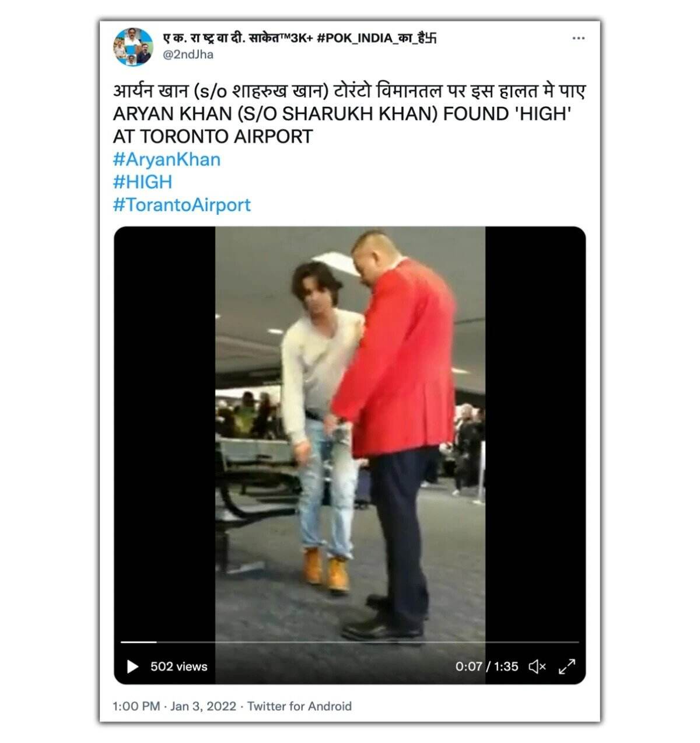Click the video progress bar
Image resolution: width=700 pixels, height=743 pixels.
tap(350, 642)
